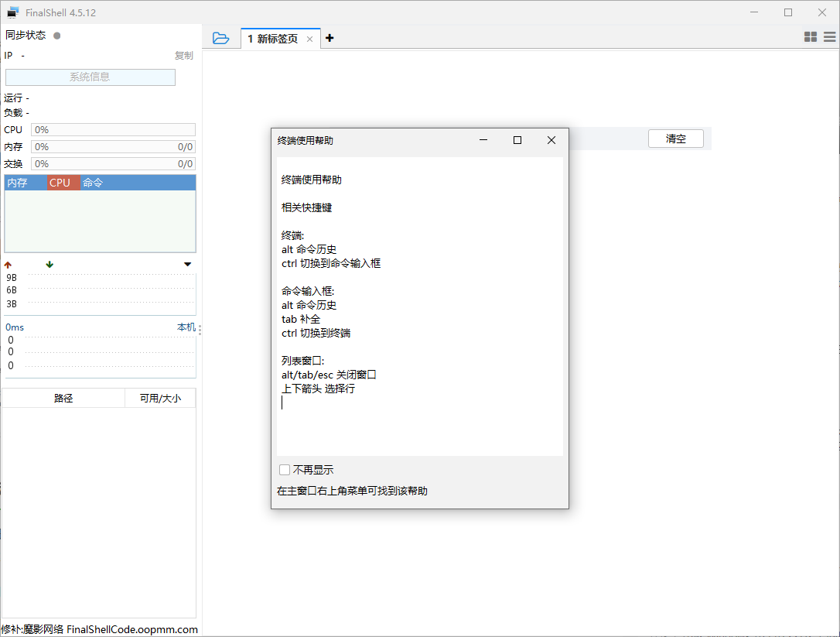Click the FinalShell app title icon
Viewport: 840px width, 637px height.
(x=12, y=12)
